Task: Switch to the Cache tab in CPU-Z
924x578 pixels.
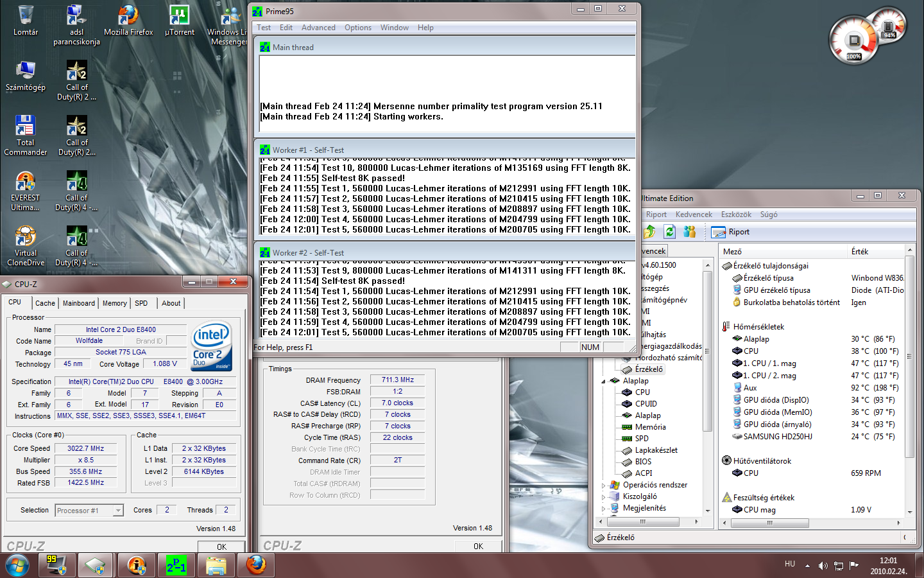Action: [x=45, y=303]
